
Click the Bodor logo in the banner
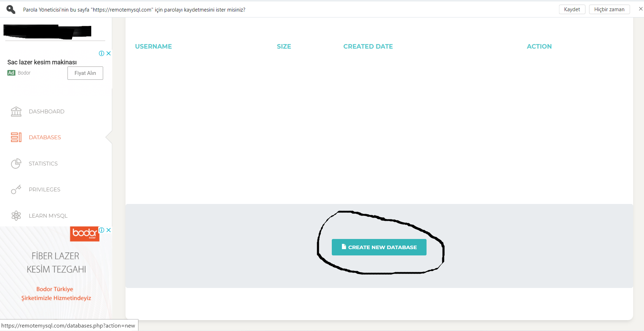(x=85, y=234)
